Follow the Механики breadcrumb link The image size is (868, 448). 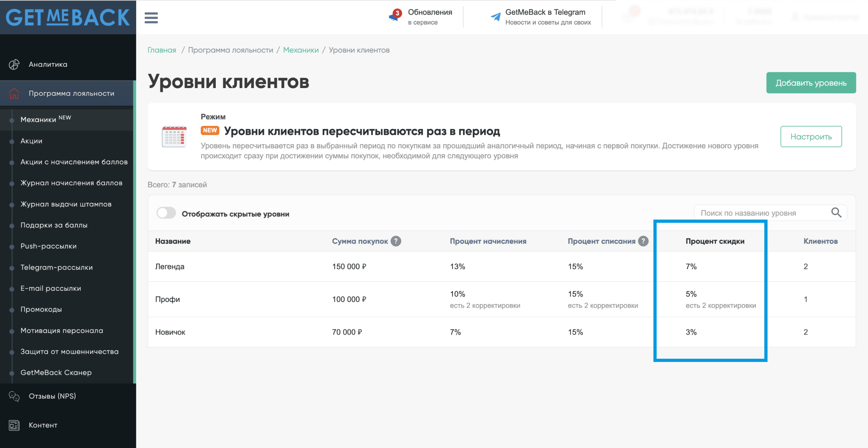301,49
